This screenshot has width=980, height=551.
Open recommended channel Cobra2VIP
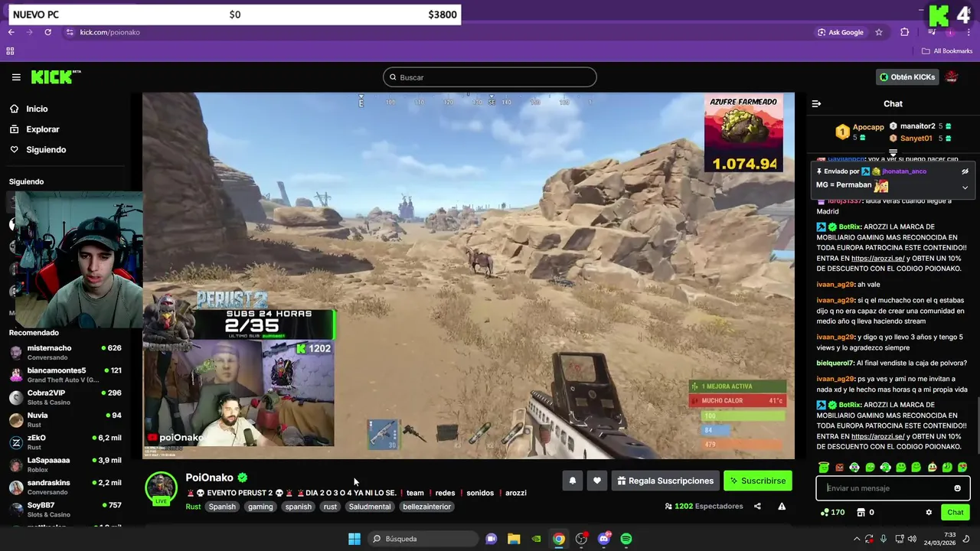(x=65, y=397)
